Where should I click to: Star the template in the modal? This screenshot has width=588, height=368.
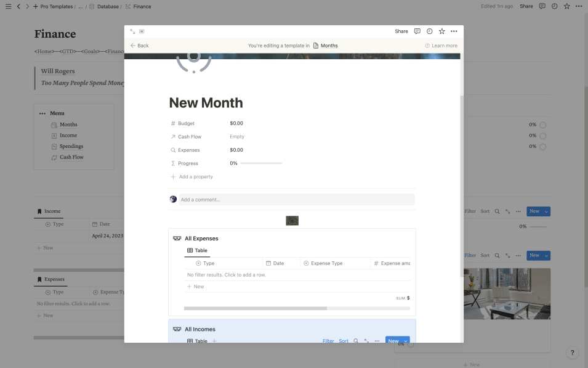[x=441, y=31]
